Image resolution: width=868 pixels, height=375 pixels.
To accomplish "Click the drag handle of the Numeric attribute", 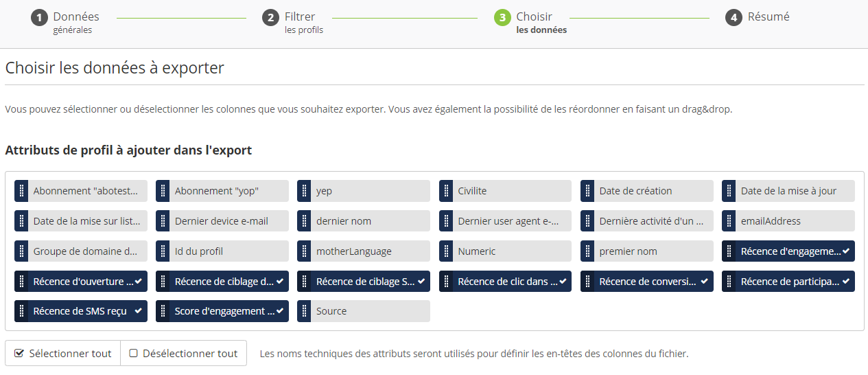I will pos(446,251).
